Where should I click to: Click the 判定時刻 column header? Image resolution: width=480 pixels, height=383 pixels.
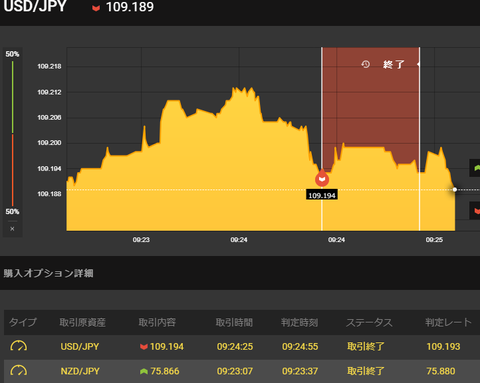[300, 322]
